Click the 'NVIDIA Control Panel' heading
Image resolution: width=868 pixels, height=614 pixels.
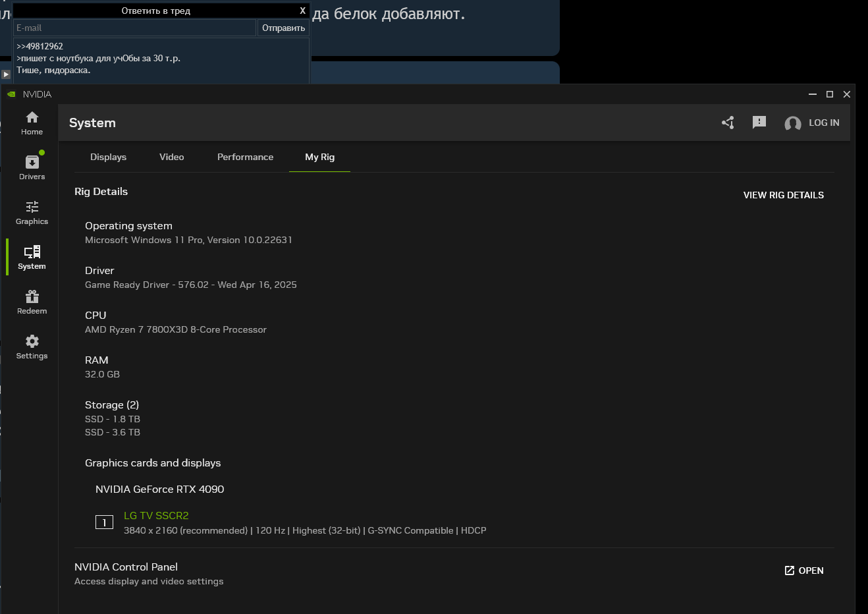coord(126,567)
